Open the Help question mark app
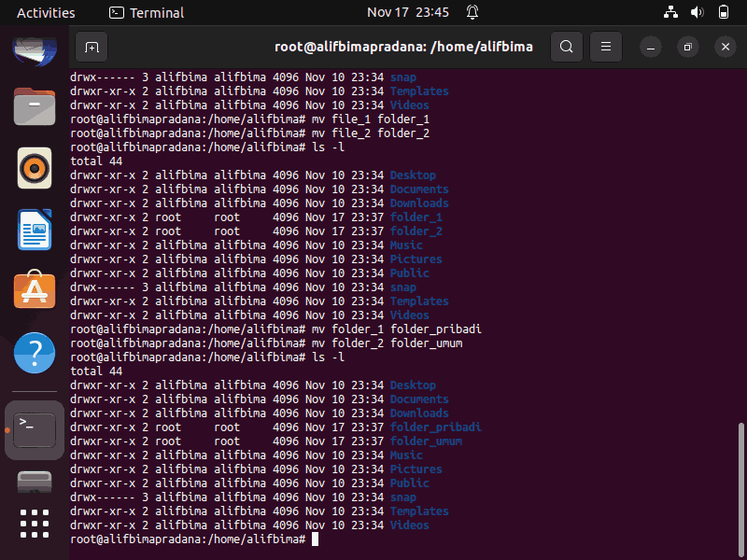747x560 pixels. tap(35, 353)
